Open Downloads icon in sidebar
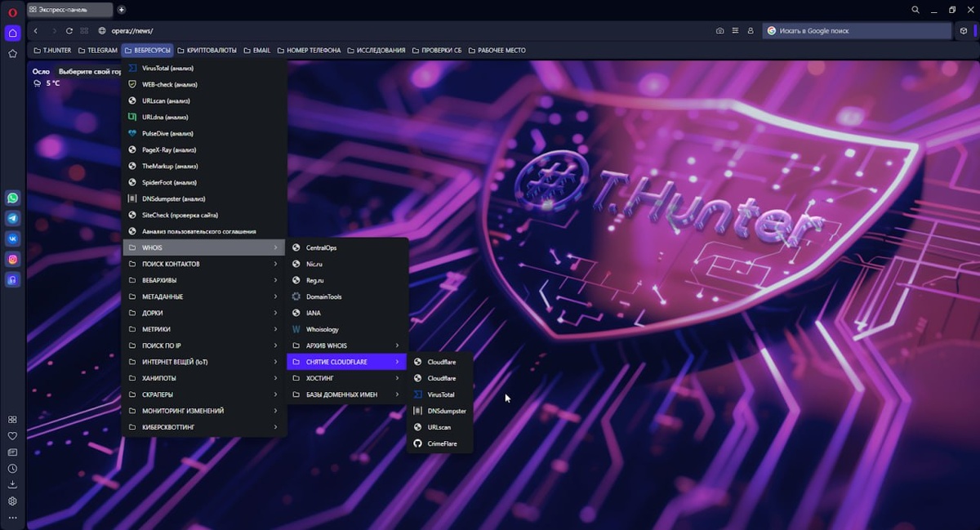The image size is (980, 530). [12, 484]
